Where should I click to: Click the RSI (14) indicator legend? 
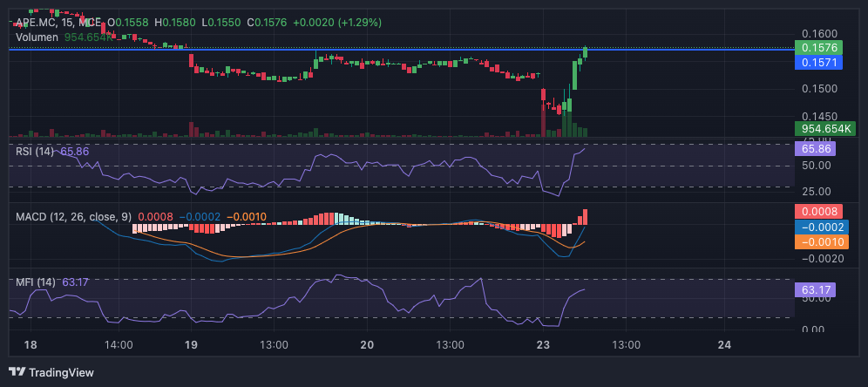[x=35, y=151]
